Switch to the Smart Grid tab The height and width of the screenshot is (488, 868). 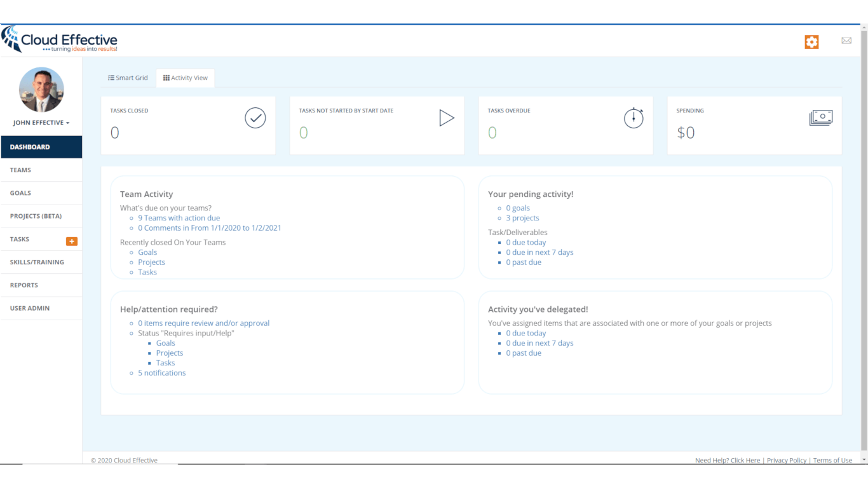pos(128,78)
